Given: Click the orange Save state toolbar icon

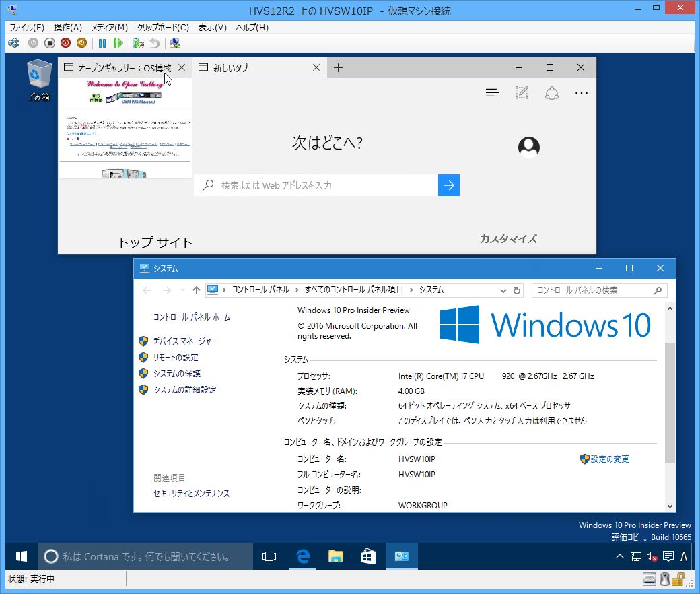Looking at the screenshot, I should click(x=81, y=43).
